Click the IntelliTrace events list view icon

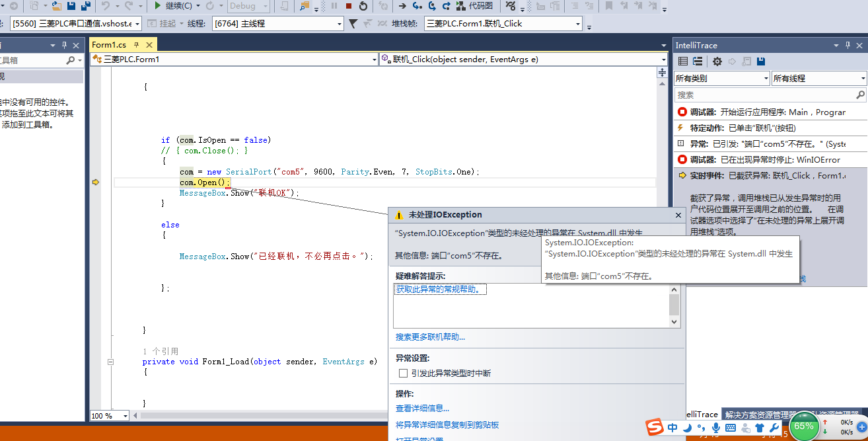pyautogui.click(x=683, y=61)
